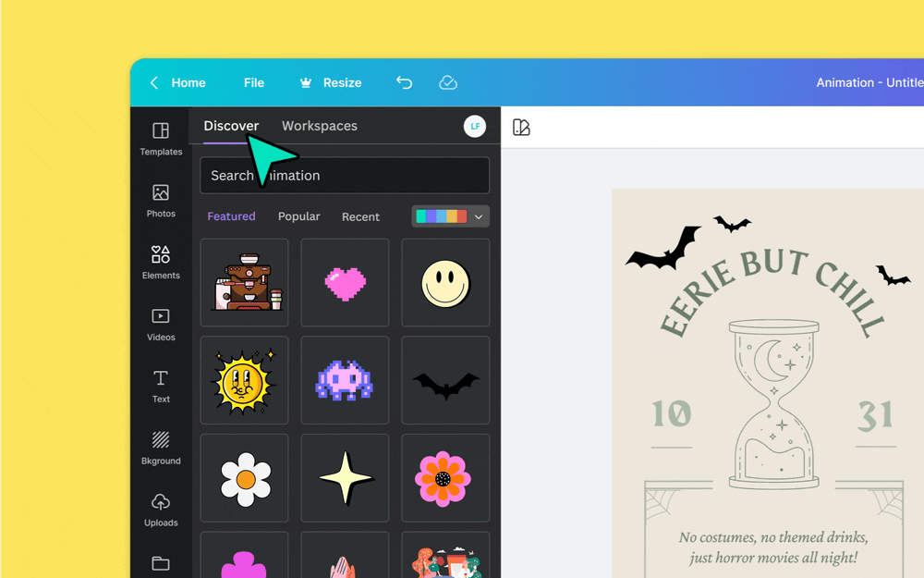Open the Uploads sidebar panel

point(161,510)
